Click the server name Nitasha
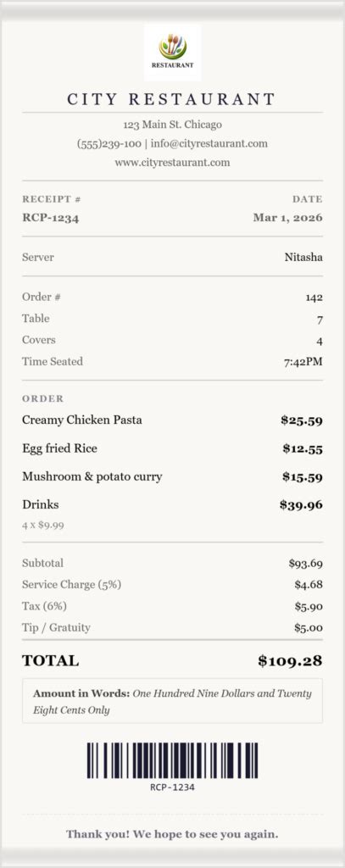The image size is (345, 868). 303,258
